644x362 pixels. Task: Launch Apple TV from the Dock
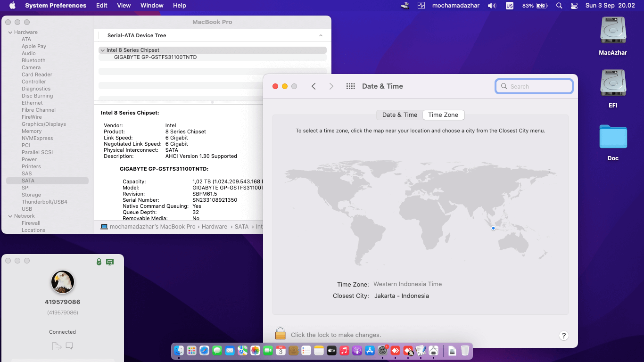click(331, 351)
